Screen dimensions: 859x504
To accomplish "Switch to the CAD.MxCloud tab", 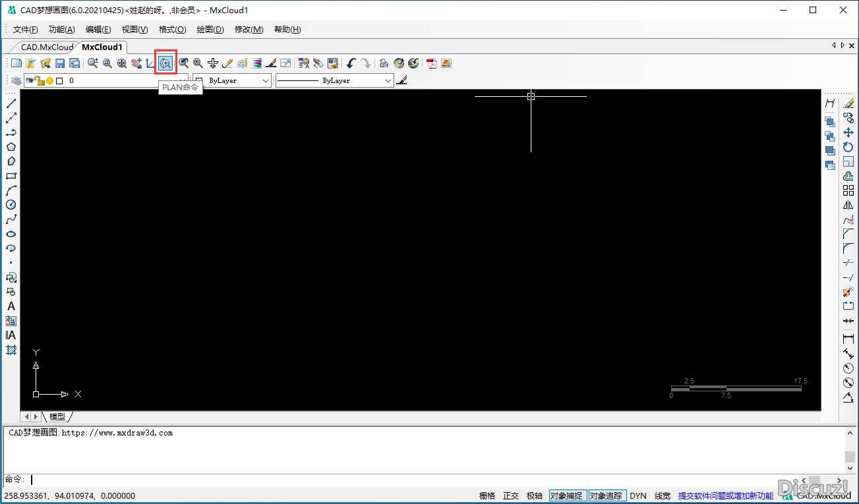I will (47, 47).
